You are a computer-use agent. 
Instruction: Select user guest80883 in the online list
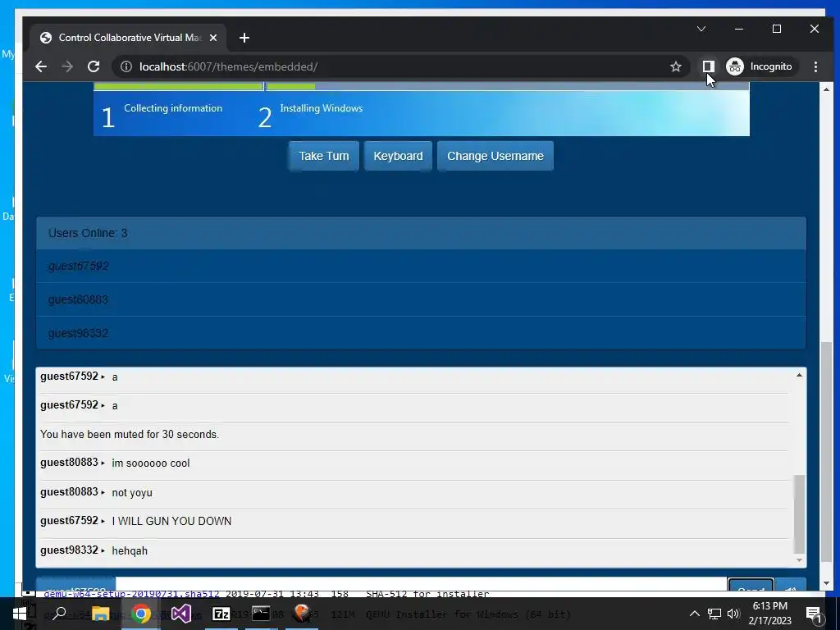421,299
